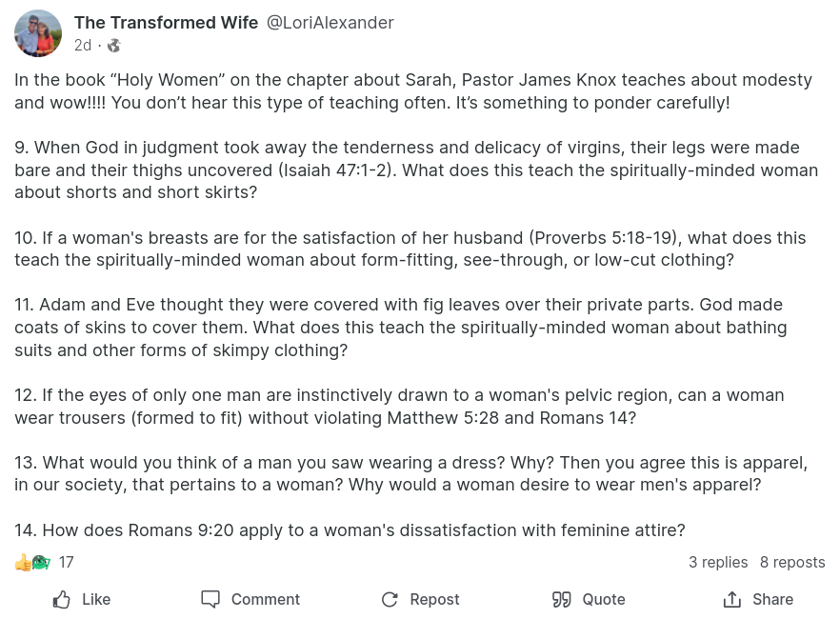Click the globe public visibility icon

pyautogui.click(x=114, y=46)
